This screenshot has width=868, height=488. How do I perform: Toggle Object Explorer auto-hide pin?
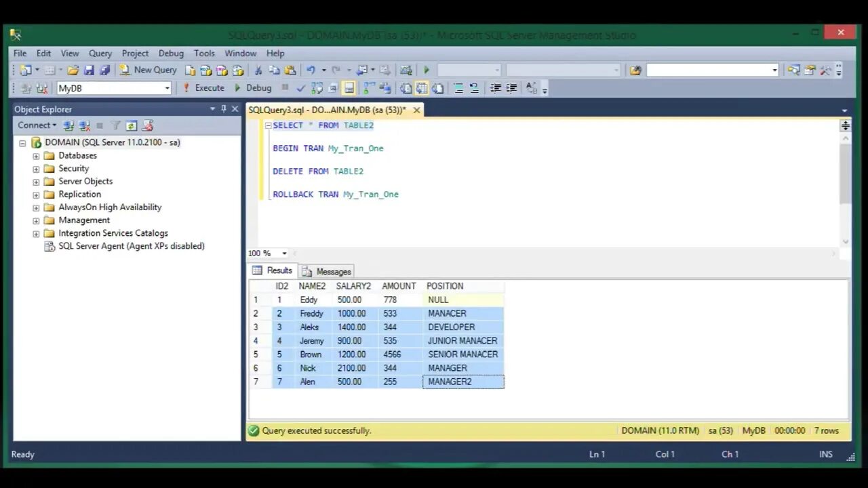point(224,108)
